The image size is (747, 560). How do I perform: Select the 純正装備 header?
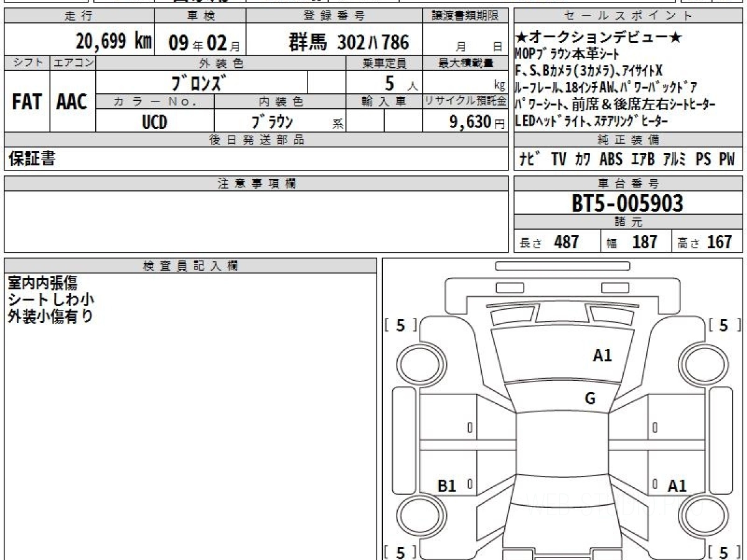pyautogui.click(x=629, y=140)
